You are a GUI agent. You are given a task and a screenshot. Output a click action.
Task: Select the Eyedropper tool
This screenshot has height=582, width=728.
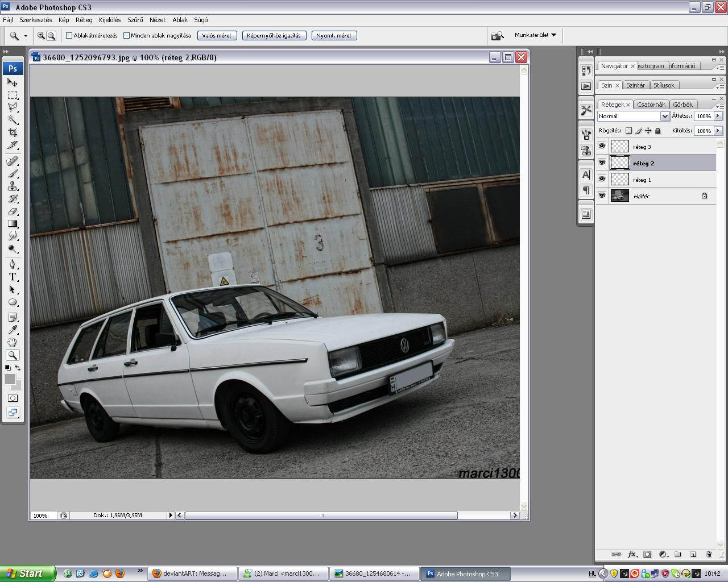13,330
